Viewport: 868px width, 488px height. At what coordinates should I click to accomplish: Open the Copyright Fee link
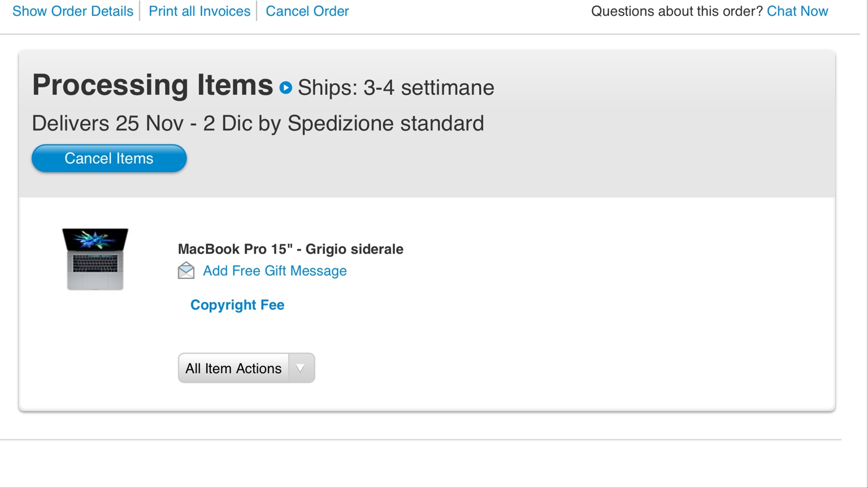tap(237, 305)
